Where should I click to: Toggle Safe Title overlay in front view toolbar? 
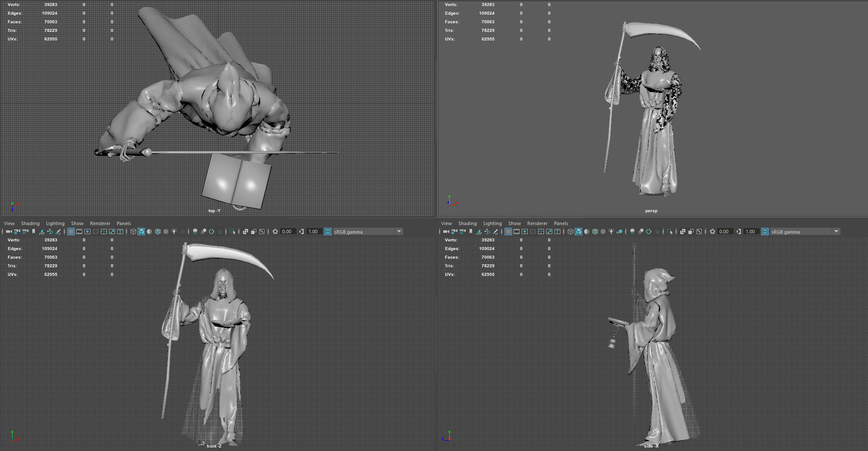pos(120,232)
